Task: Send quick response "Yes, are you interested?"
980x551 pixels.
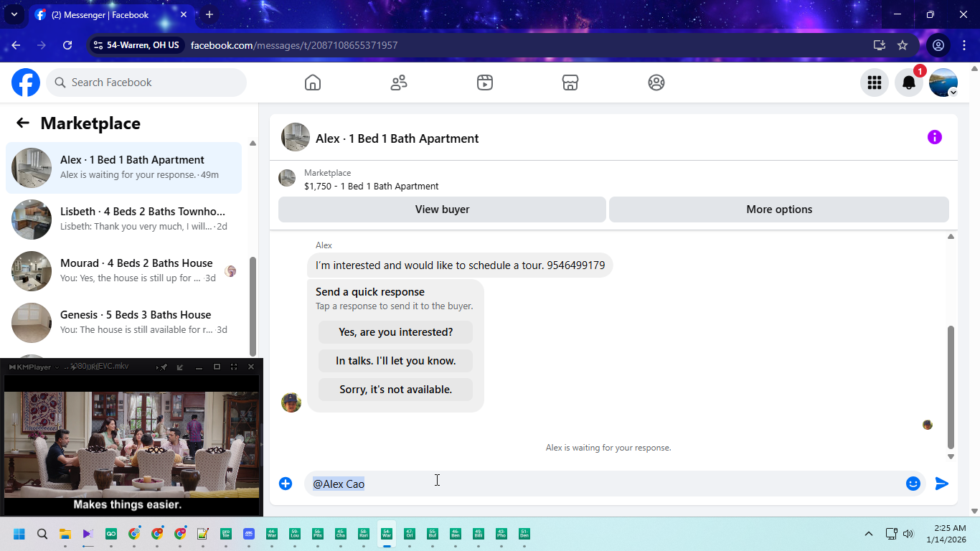Action: 395,332
